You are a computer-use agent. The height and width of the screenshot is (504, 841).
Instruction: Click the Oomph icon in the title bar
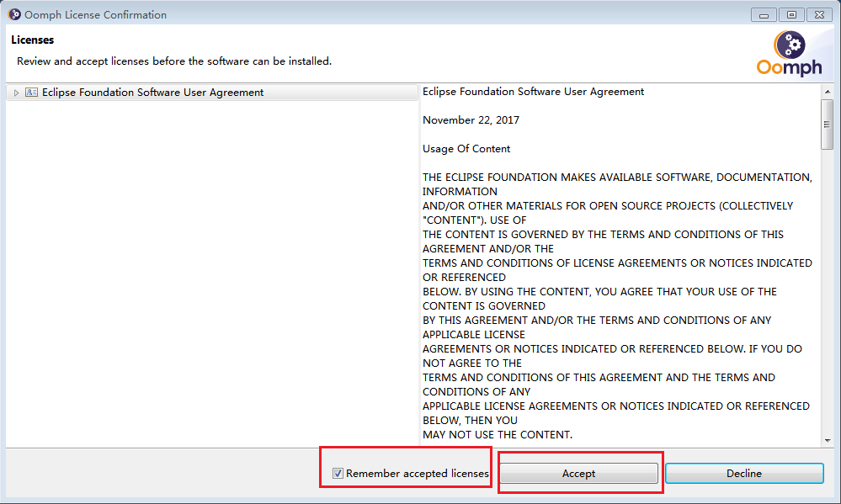14,14
